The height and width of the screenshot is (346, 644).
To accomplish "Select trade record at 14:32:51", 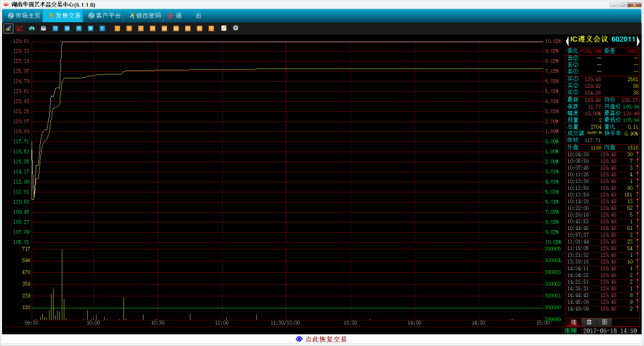I will click(x=603, y=282).
